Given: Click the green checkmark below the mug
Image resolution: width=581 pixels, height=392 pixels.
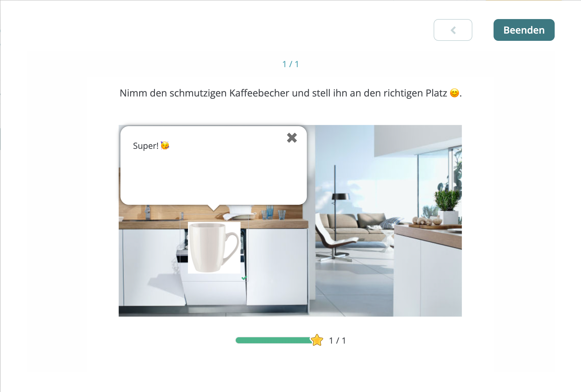Looking at the screenshot, I should pos(244,278).
